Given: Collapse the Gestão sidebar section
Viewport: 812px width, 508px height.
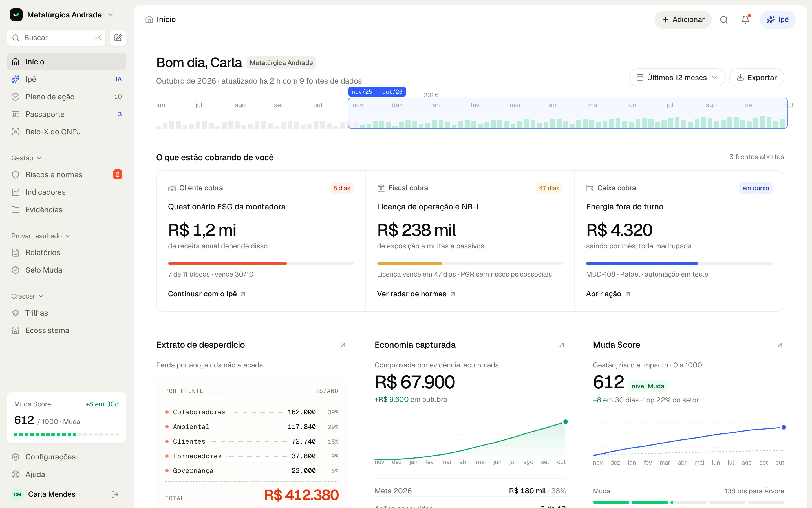Looking at the screenshot, I should click(26, 158).
